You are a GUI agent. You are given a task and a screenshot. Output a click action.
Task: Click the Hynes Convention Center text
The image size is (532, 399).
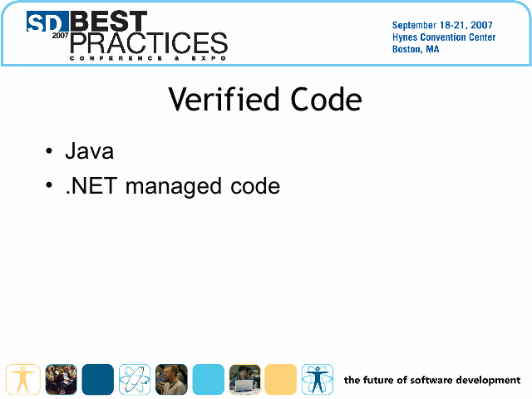click(443, 37)
